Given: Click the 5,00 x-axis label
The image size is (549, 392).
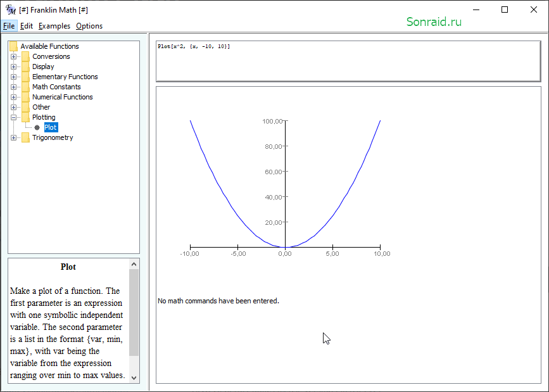Looking at the screenshot, I should (332, 253).
